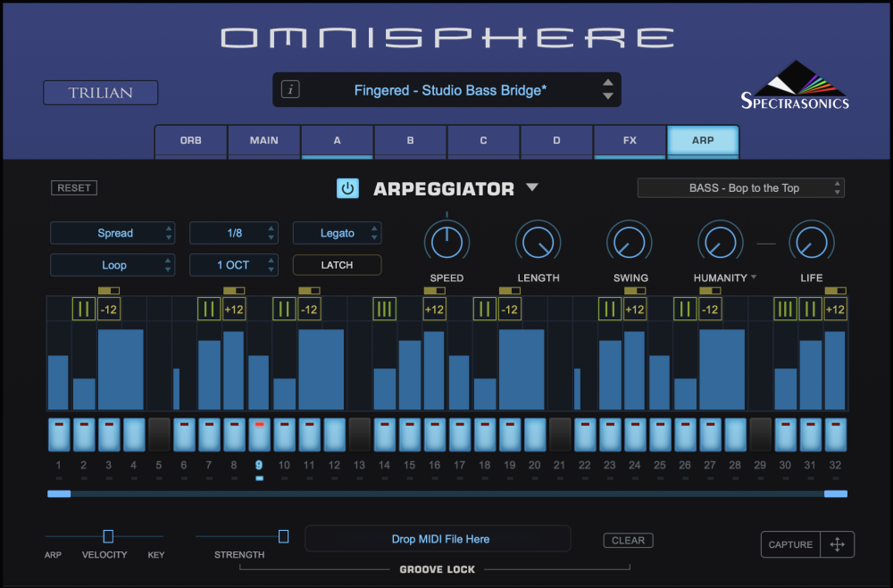Open layer B tab
Viewport: 893px width, 588px height.
410,141
